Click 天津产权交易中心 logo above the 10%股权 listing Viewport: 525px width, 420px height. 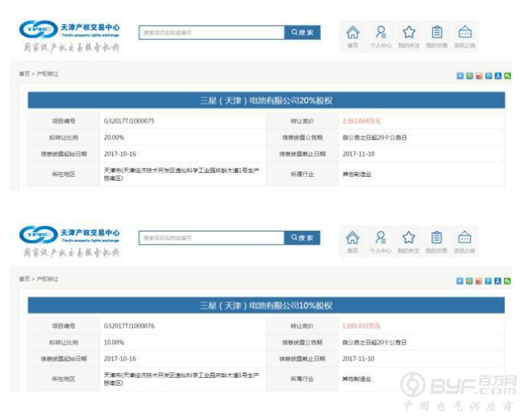point(69,241)
